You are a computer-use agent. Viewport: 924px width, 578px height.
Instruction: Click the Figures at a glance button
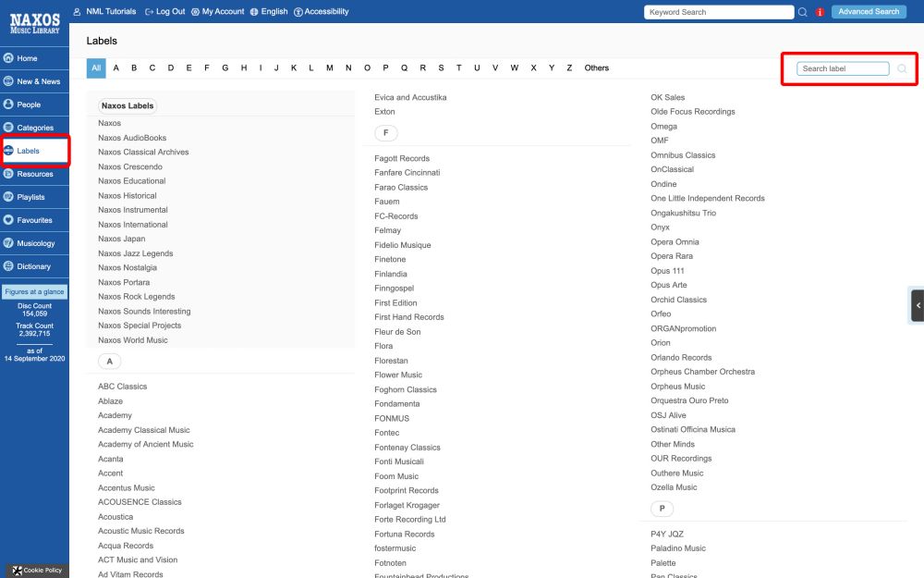pyautogui.click(x=35, y=291)
